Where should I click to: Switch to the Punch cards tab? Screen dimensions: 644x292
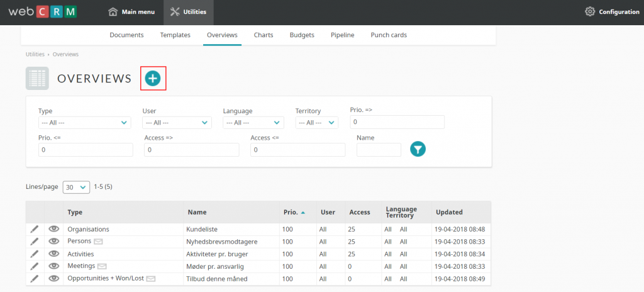389,35
